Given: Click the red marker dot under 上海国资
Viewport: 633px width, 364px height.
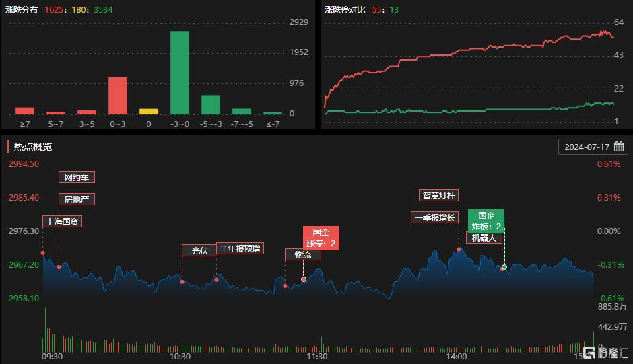Looking at the screenshot, I should click(43, 253).
